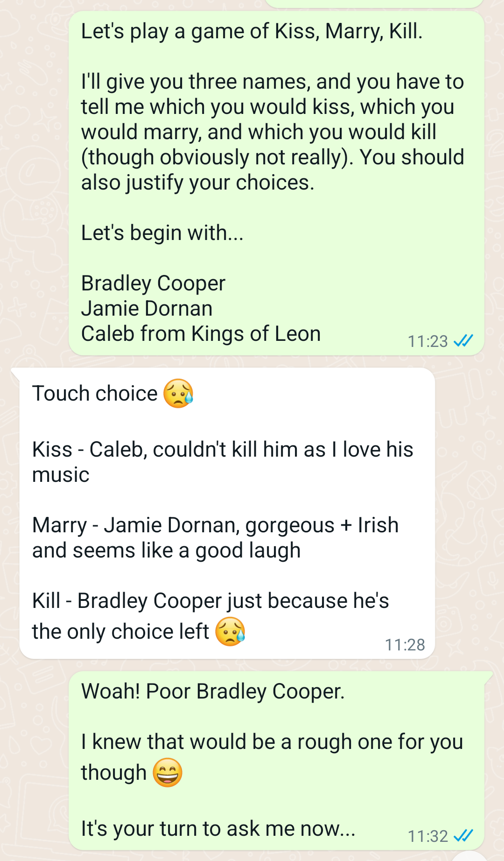Tap "I knew that would be a rough one" line
Image resolution: width=504 pixels, height=861 pixels.
point(272,741)
